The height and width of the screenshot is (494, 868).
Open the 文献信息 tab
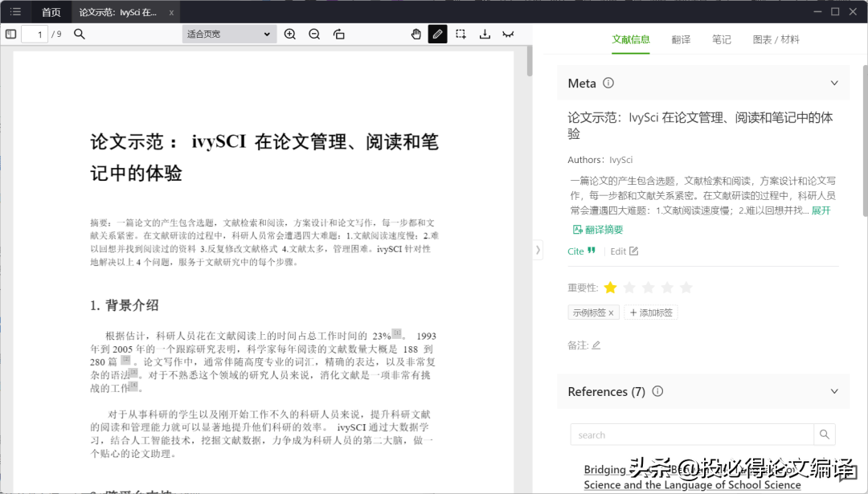pyautogui.click(x=631, y=39)
